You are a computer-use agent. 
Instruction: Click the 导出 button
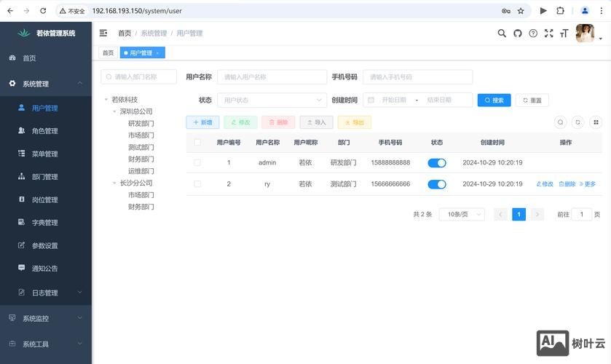point(354,122)
